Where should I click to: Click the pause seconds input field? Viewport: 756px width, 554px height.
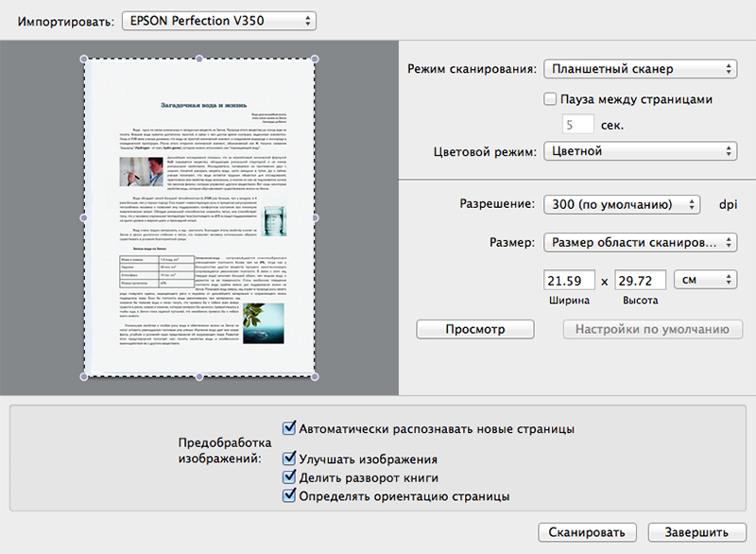(x=577, y=124)
